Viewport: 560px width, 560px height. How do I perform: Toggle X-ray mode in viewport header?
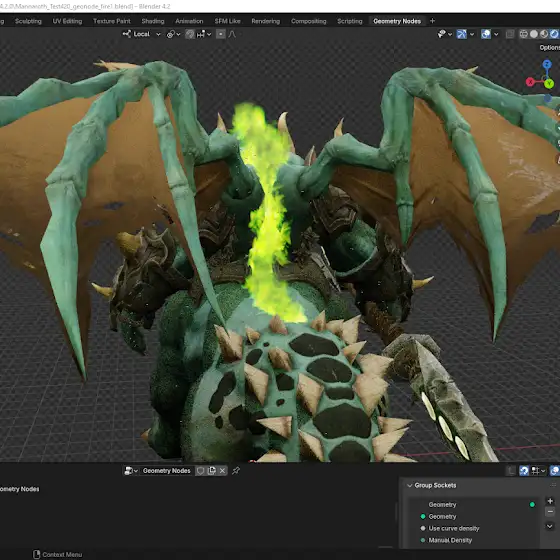[x=510, y=34]
